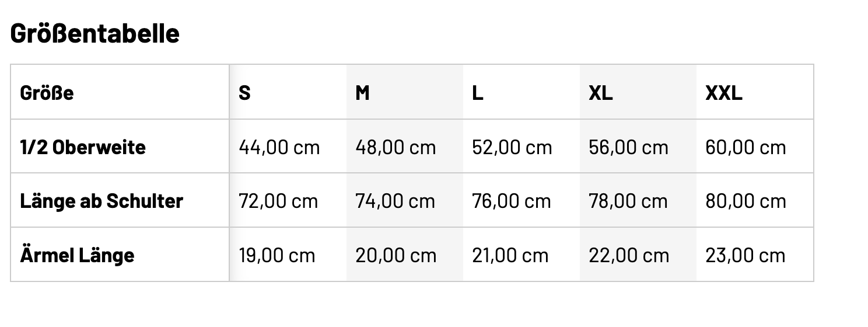868x327 pixels.
Task: Select the M size column header
Action: tap(363, 93)
